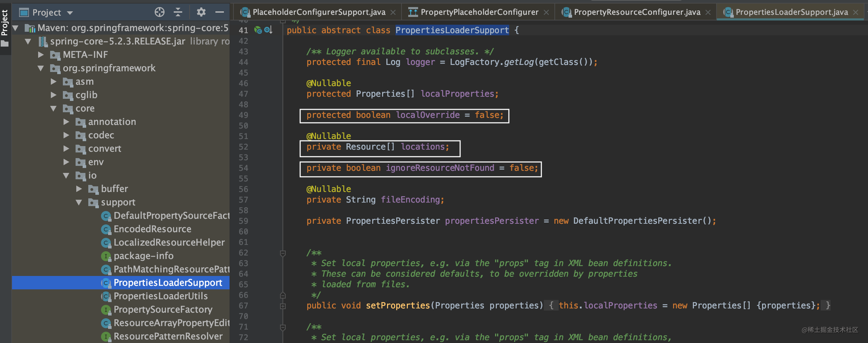Switch to PropertyPlaceholderConfigurer tab
The image size is (868, 343).
479,12
